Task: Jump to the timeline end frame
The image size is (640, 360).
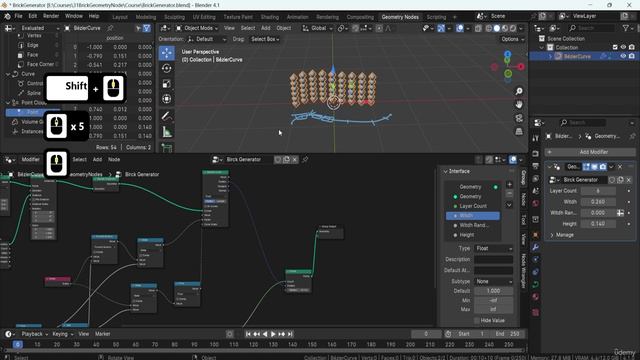Action: [x=290, y=334]
